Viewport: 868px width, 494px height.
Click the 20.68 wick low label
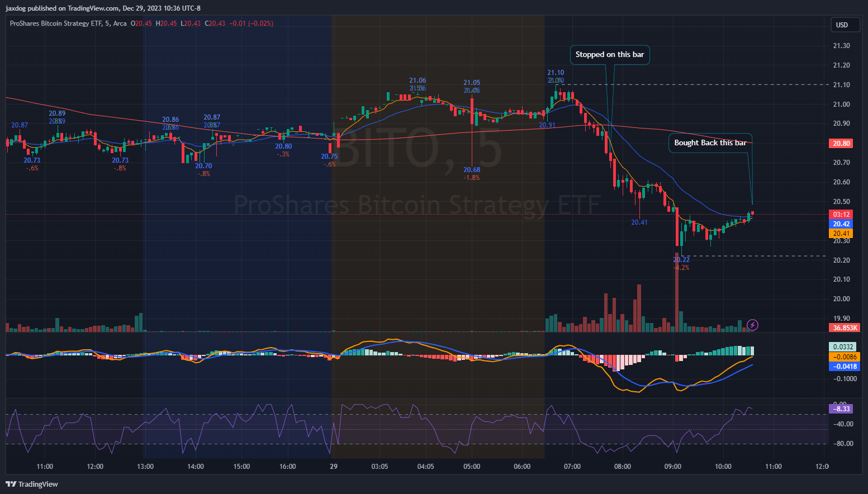(472, 170)
